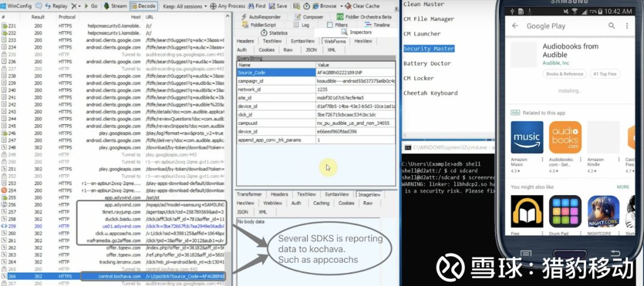Tap the Books & Reference chip
This screenshot has height=286, width=644.
[564, 74]
